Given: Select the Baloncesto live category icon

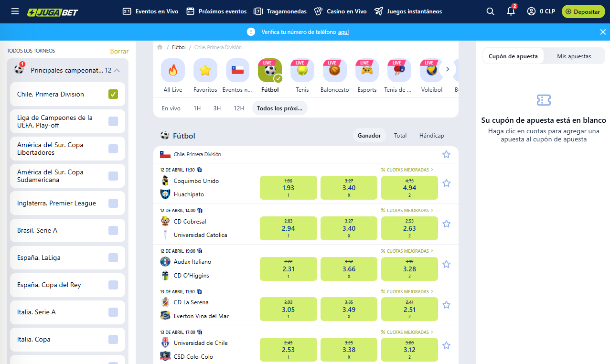Looking at the screenshot, I should click(x=334, y=70).
